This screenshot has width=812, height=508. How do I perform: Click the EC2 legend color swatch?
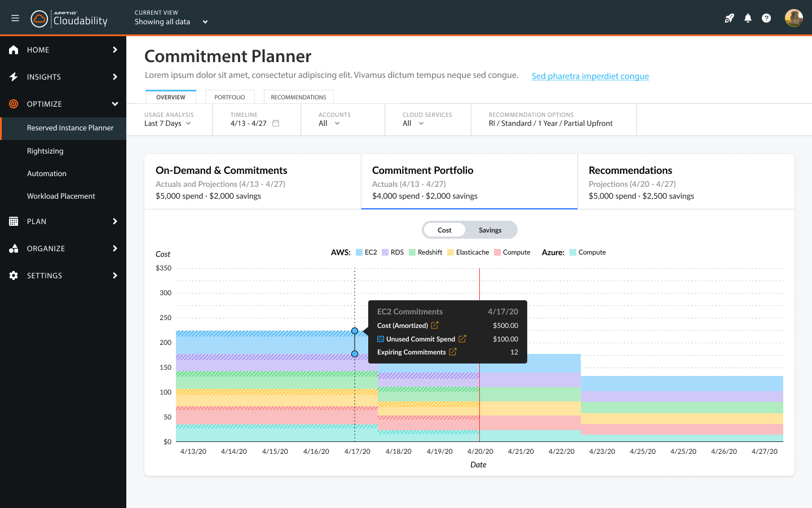point(359,252)
